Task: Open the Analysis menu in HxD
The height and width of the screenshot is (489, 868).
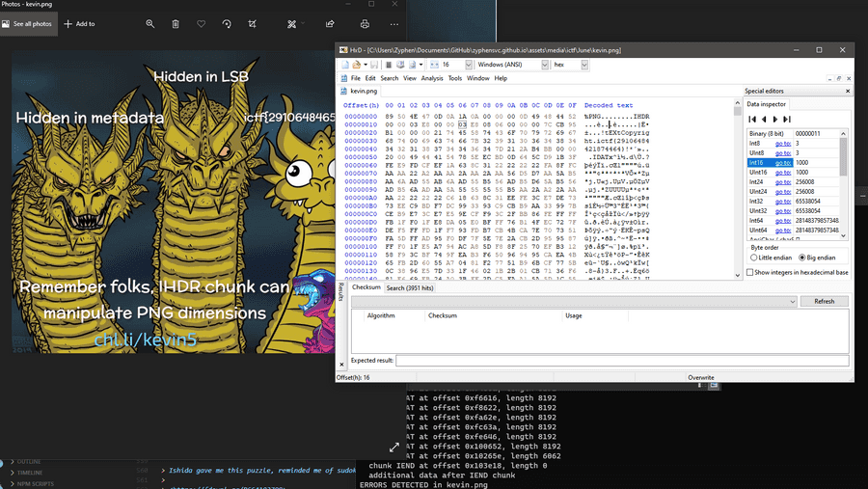Action: [431, 78]
